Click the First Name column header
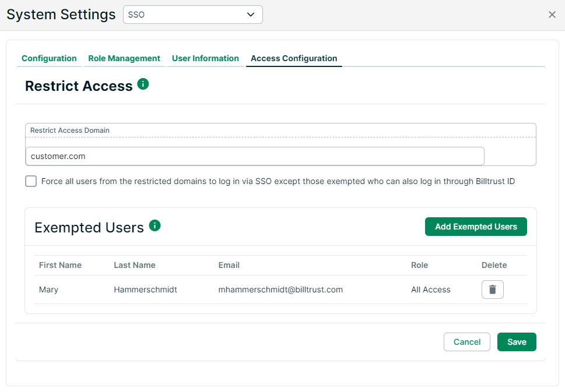Screen dimensions: 565x392 click(60, 265)
